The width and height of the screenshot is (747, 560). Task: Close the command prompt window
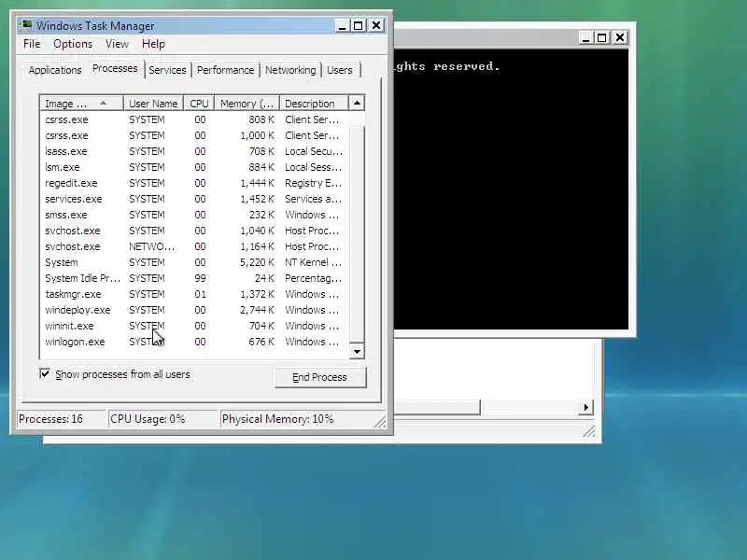point(620,37)
